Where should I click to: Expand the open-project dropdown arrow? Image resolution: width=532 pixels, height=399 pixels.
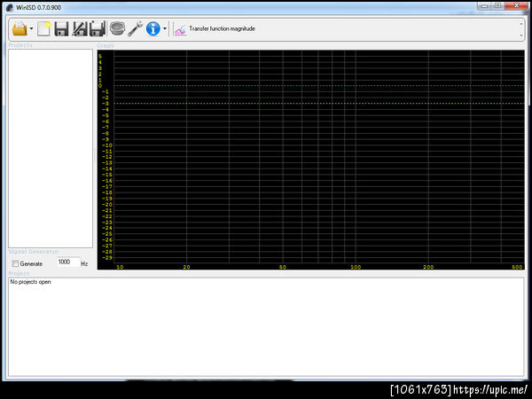pos(31,29)
